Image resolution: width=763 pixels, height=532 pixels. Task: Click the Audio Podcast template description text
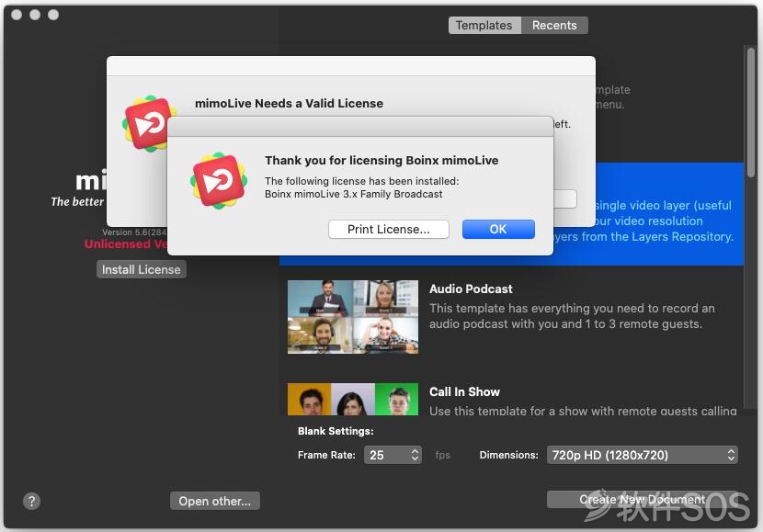pyautogui.click(x=572, y=316)
